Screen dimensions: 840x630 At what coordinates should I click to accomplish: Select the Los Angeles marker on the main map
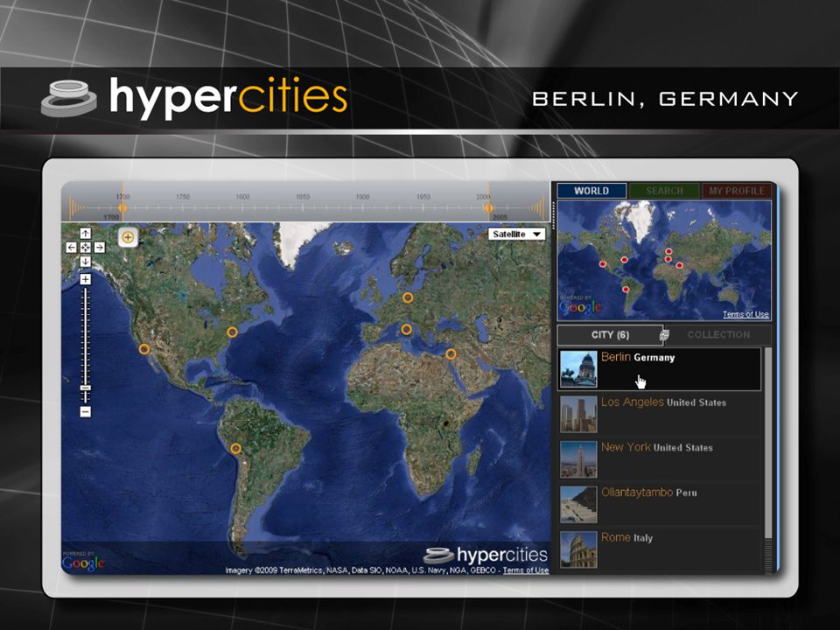[143, 349]
